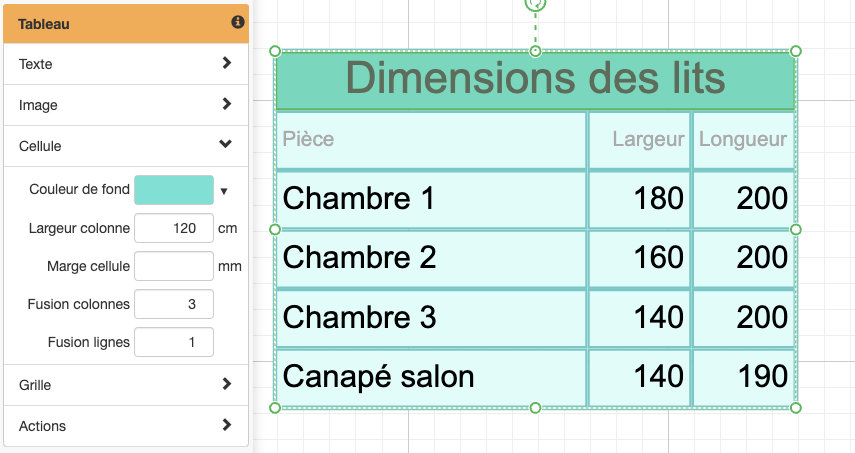Screen dimensions: 855x453
Task: Click the Largeur colonne input field
Action: [174, 228]
